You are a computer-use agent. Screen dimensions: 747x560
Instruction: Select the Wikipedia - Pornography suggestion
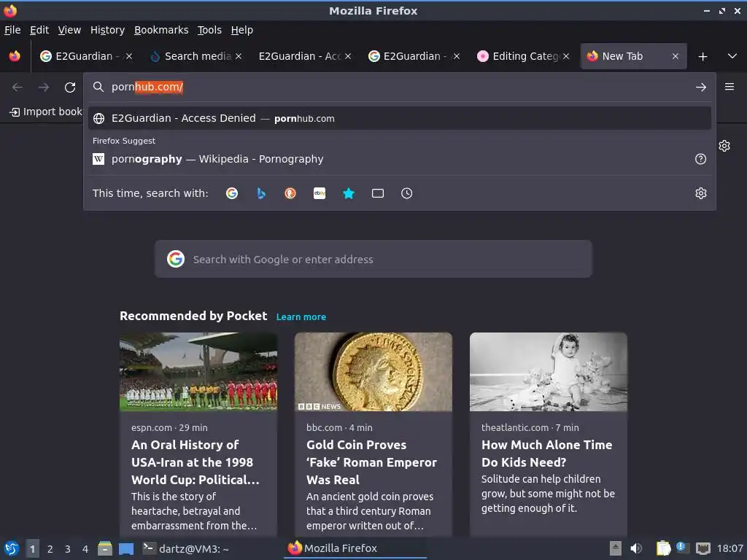pyautogui.click(x=399, y=159)
